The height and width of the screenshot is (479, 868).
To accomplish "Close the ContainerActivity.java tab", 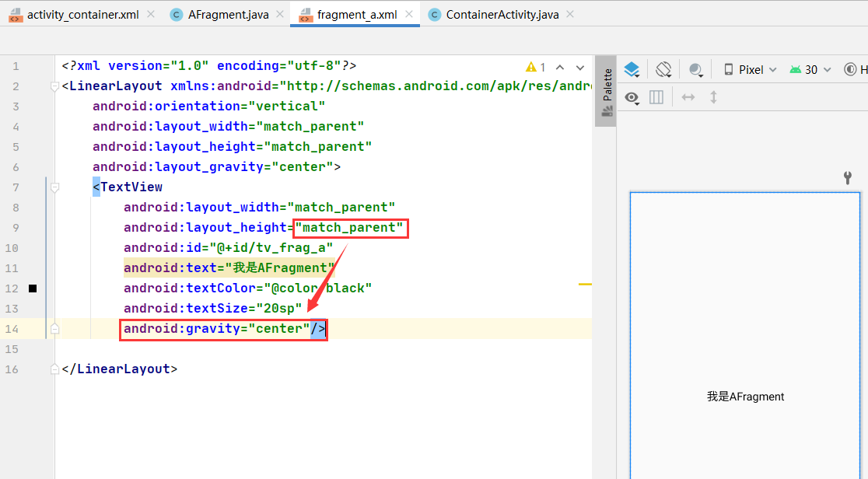I will 570,15.
